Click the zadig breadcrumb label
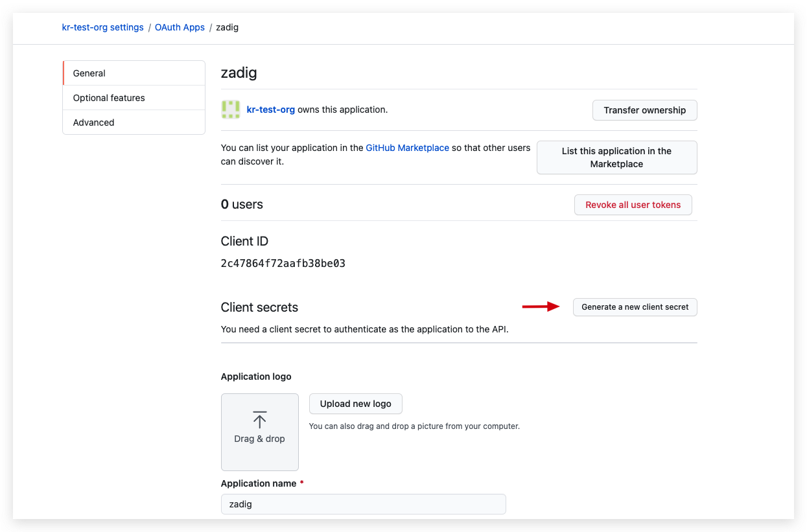The width and height of the screenshot is (807, 532). [x=227, y=27]
